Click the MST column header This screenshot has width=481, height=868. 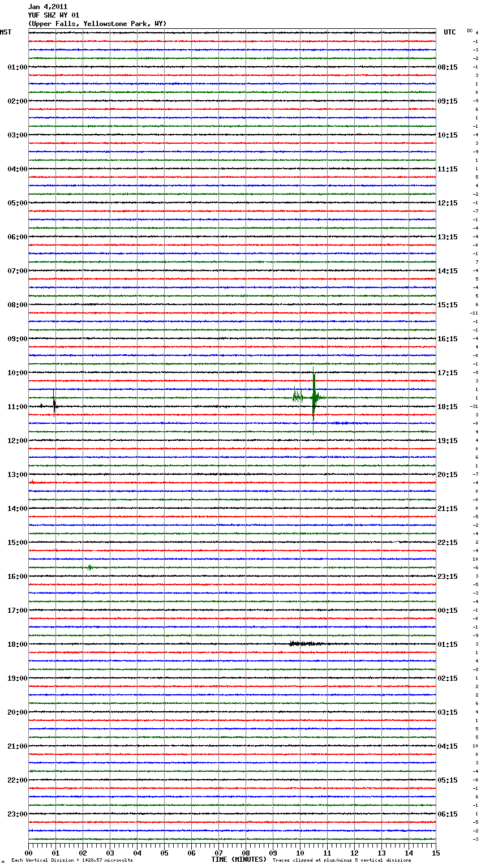[6, 32]
